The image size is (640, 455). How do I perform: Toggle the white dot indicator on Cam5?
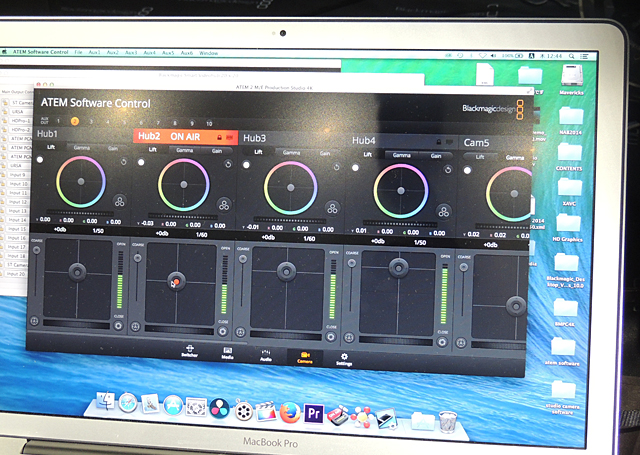click(x=467, y=170)
